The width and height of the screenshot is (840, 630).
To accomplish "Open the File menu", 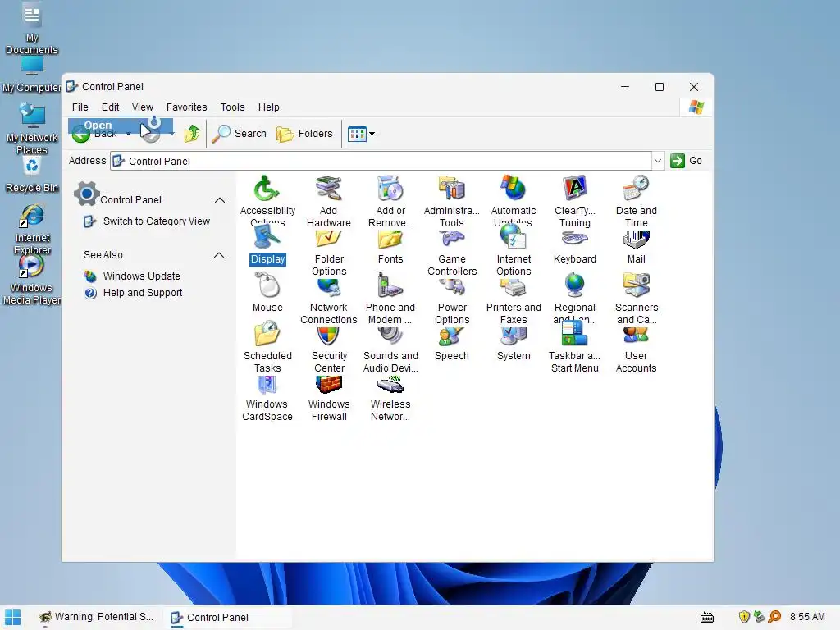I will (x=80, y=107).
